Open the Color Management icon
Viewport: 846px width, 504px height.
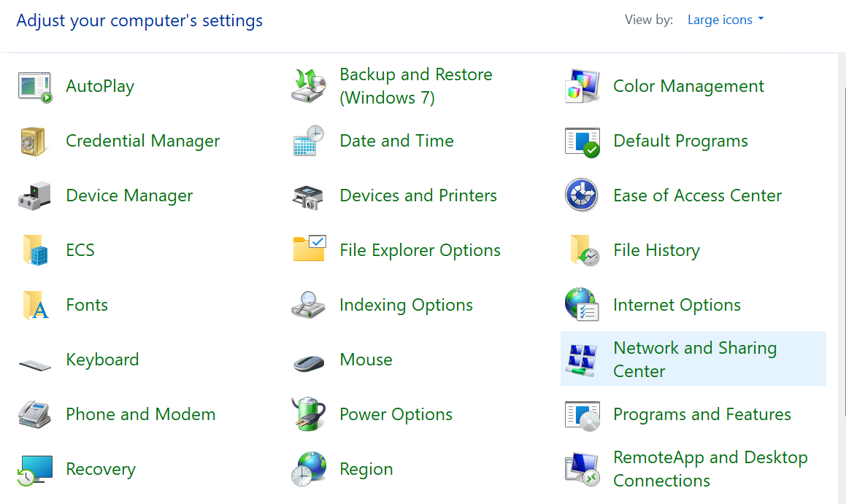[582, 85]
